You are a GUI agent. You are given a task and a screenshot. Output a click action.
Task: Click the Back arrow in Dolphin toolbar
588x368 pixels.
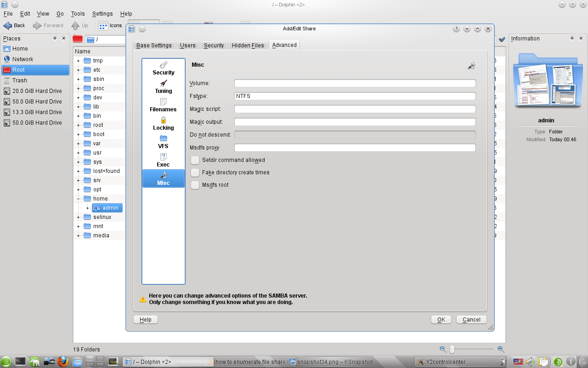14,25
